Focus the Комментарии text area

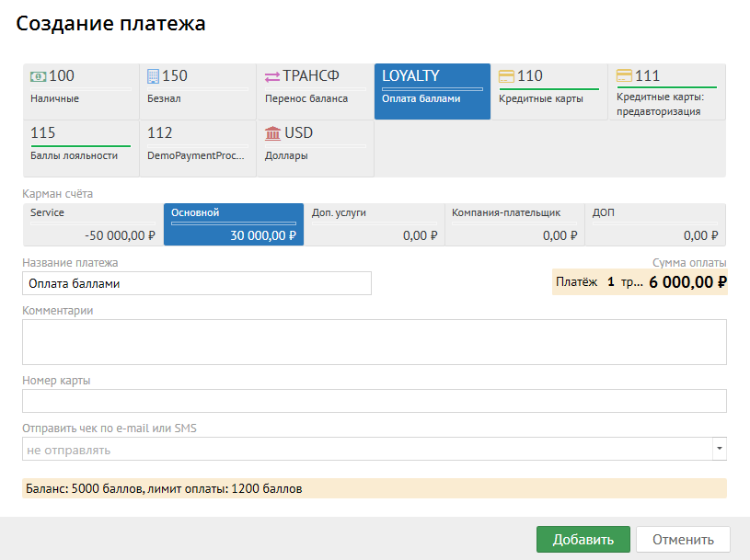[375, 342]
